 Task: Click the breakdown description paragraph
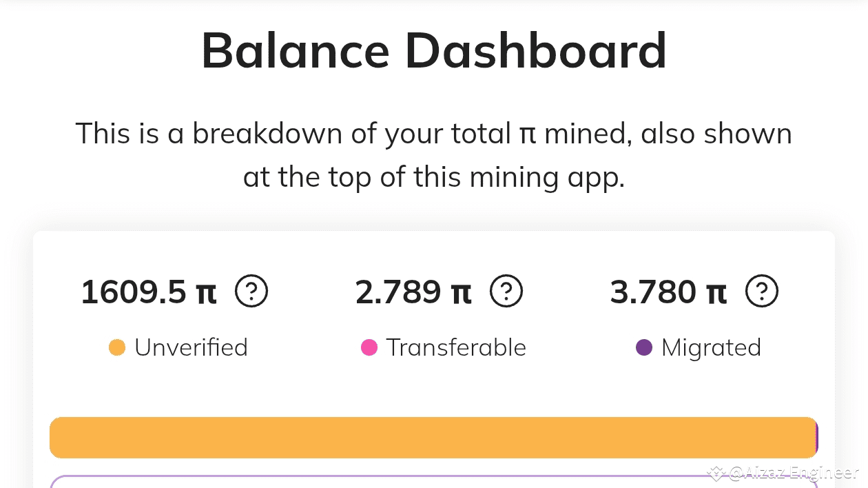click(x=434, y=155)
